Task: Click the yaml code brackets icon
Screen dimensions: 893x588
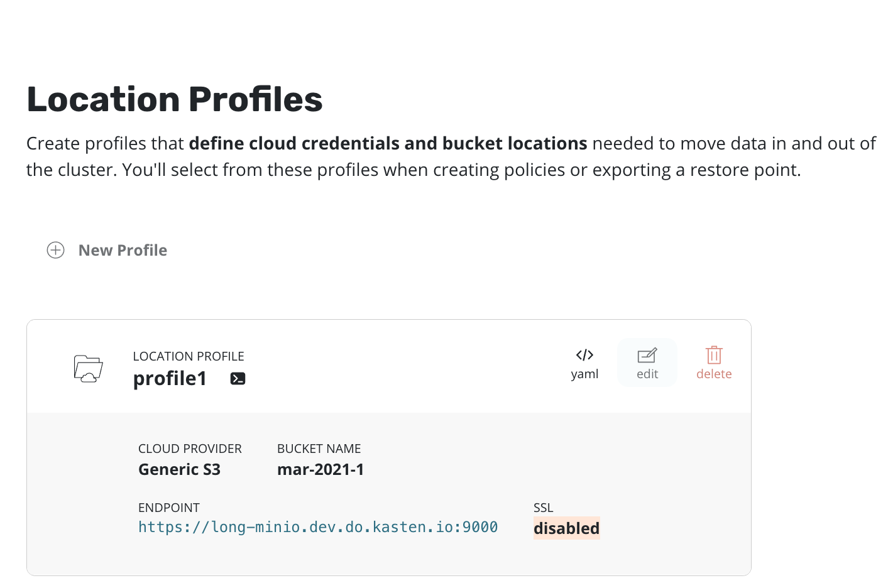Action: 584,355
